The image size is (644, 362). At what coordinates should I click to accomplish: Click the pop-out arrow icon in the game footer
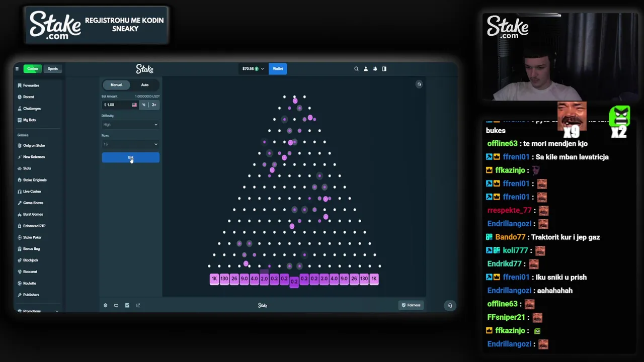click(x=138, y=305)
